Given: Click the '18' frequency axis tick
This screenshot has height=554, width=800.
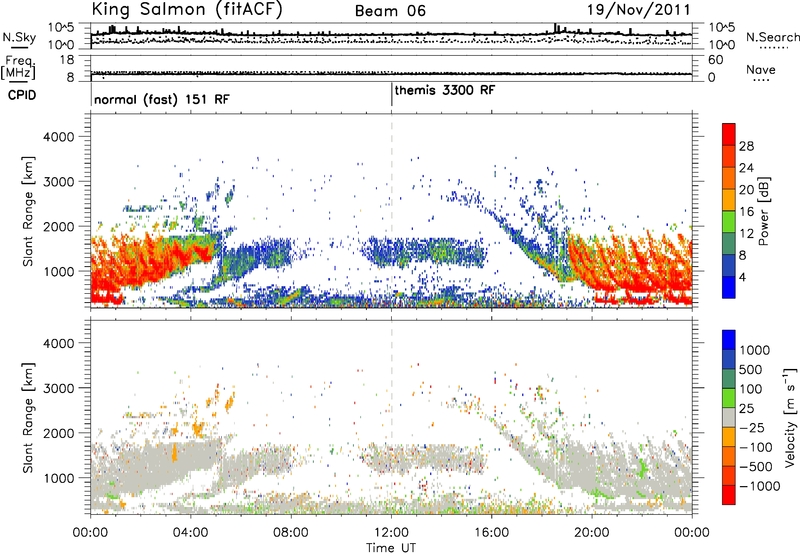Looking at the screenshot, I should 67,60.
